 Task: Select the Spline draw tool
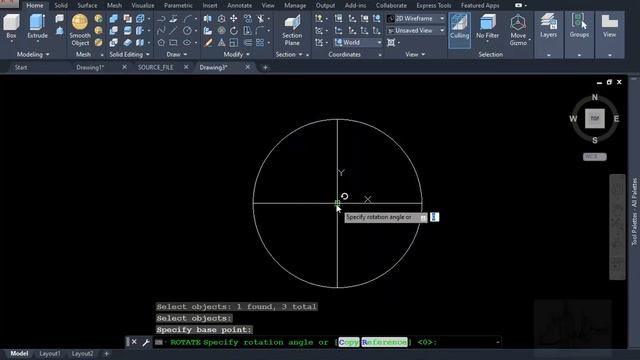(161, 31)
